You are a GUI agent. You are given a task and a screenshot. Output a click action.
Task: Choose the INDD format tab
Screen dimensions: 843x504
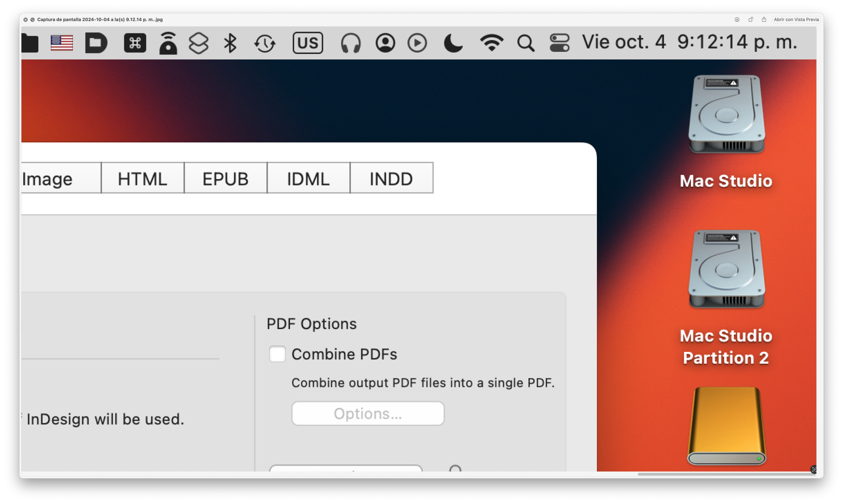tap(391, 179)
